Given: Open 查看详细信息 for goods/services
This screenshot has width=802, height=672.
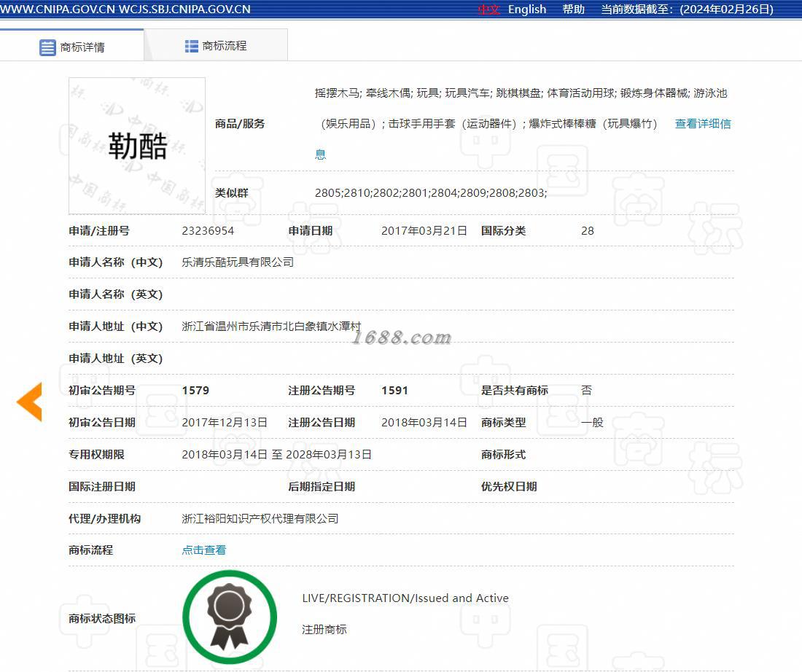Looking at the screenshot, I should 702,124.
